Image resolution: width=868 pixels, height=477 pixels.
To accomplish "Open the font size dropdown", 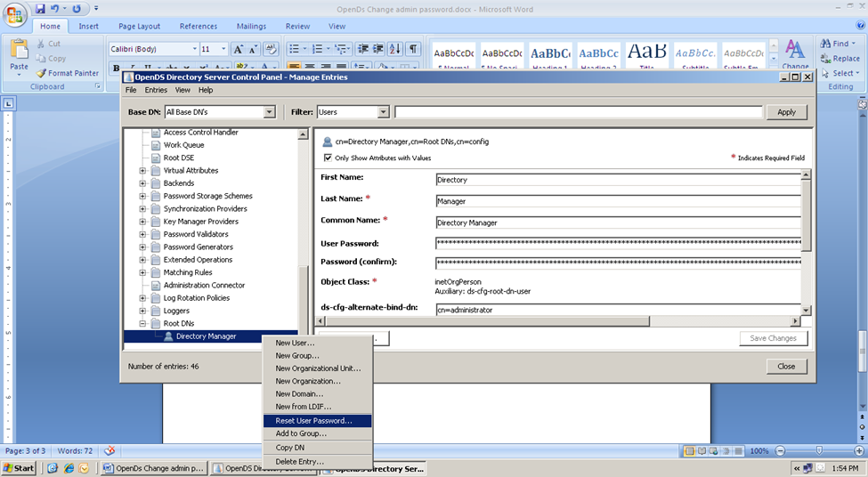I will [x=223, y=49].
